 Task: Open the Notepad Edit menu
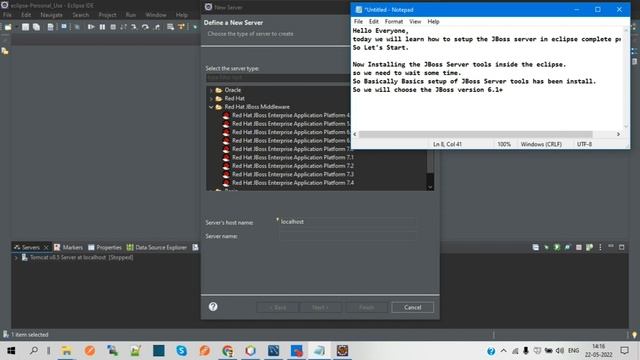(373, 22)
